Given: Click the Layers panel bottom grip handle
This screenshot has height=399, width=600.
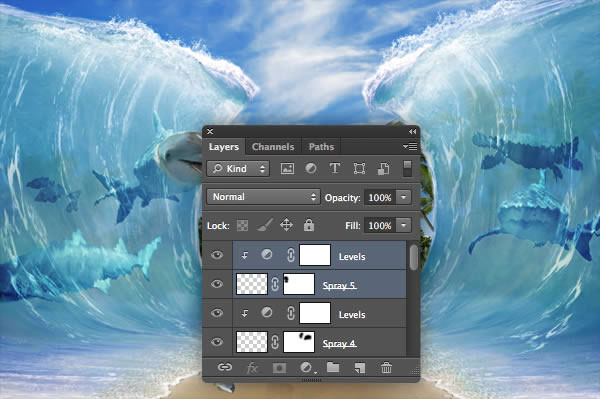Looking at the screenshot, I should coord(311,380).
